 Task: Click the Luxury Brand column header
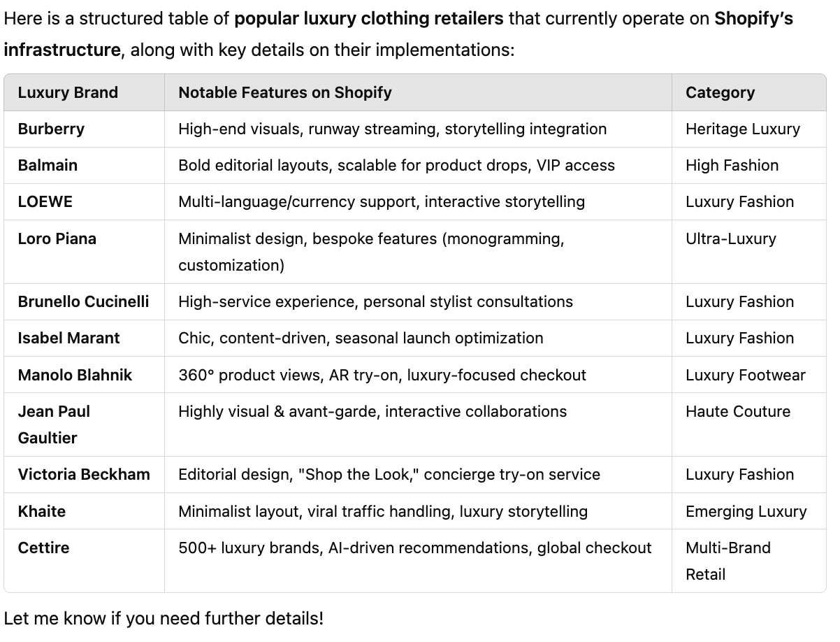click(68, 92)
